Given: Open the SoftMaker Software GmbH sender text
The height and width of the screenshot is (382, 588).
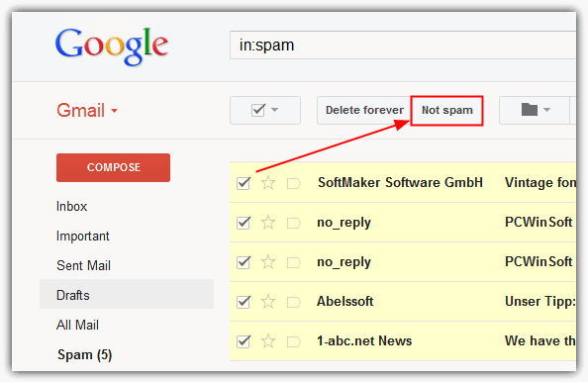Looking at the screenshot, I should coord(400,182).
